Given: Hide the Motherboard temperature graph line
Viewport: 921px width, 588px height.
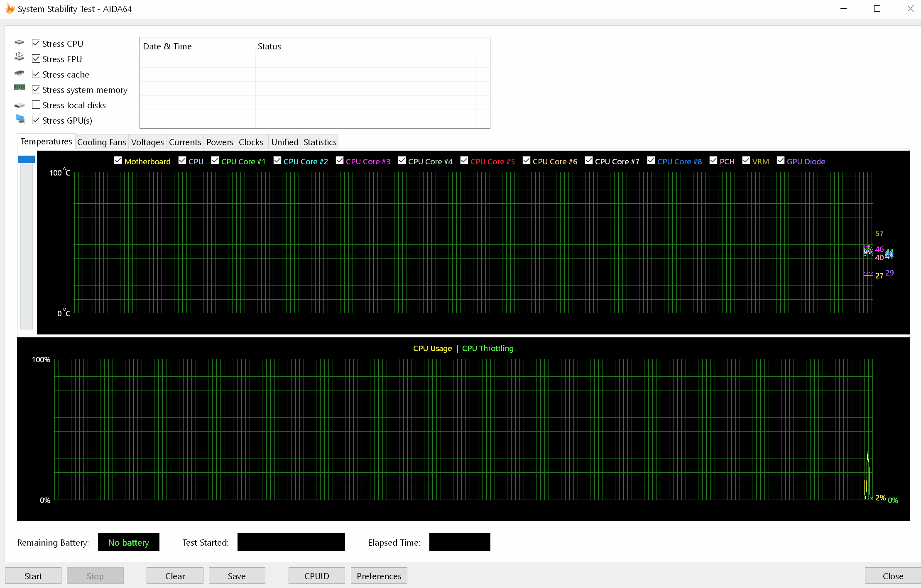Looking at the screenshot, I should tap(118, 161).
